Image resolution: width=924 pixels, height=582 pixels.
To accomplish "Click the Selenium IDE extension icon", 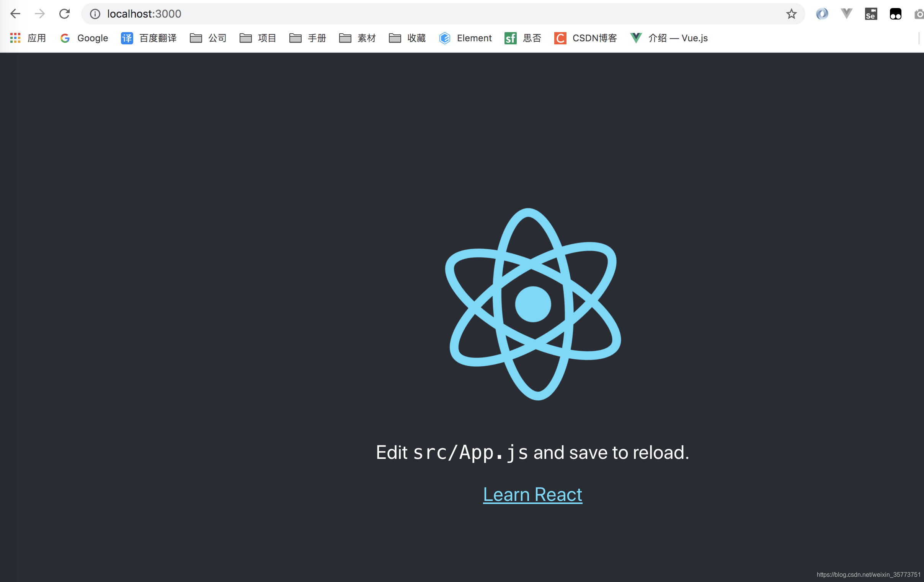I will click(871, 14).
